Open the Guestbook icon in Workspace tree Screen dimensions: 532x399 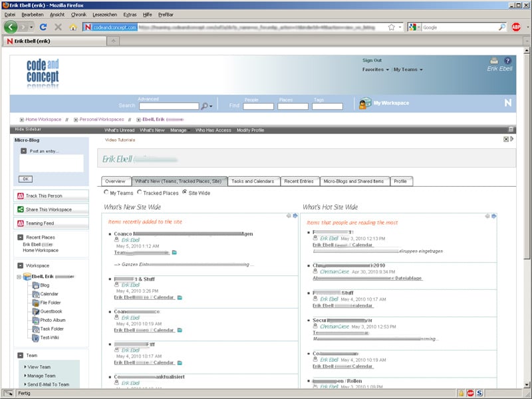[x=36, y=311]
